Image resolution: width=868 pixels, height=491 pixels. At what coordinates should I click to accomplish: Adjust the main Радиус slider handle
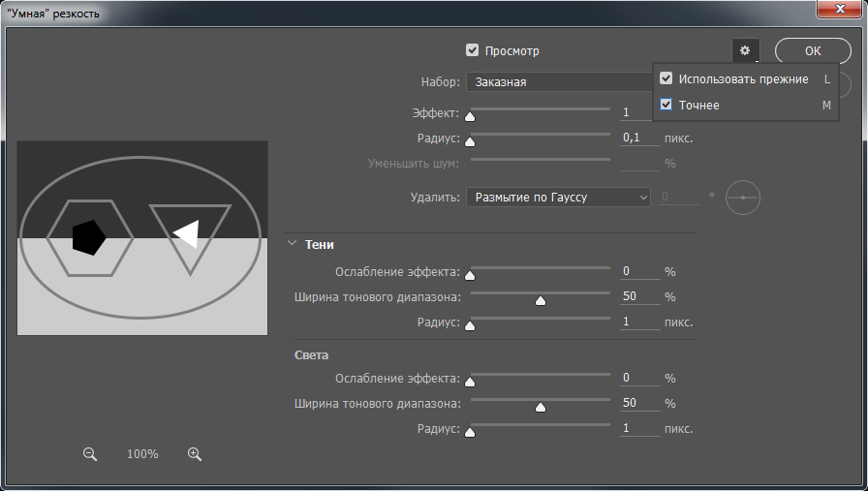470,141
